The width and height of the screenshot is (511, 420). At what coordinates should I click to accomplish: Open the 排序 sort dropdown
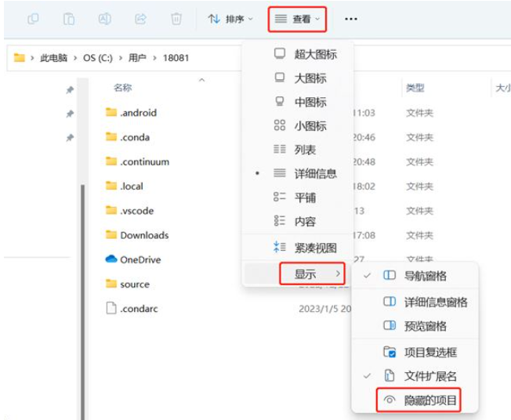[230, 19]
